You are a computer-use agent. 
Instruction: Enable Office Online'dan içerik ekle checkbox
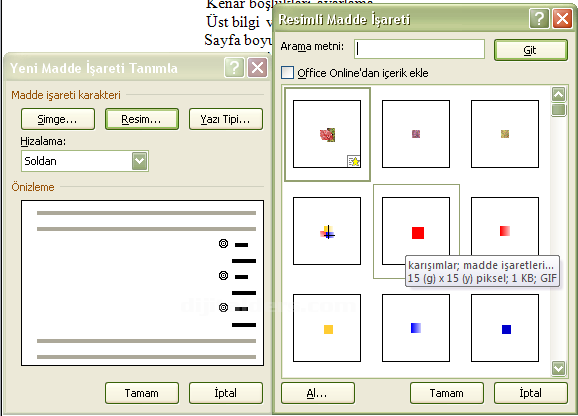pyautogui.click(x=288, y=73)
